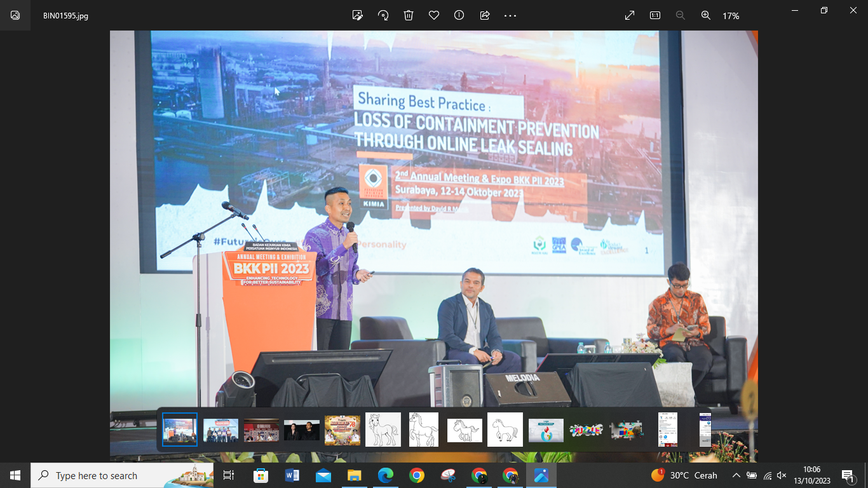868x488 pixels.
Task: Open the second horse drawing thumbnail
Action: (x=424, y=430)
